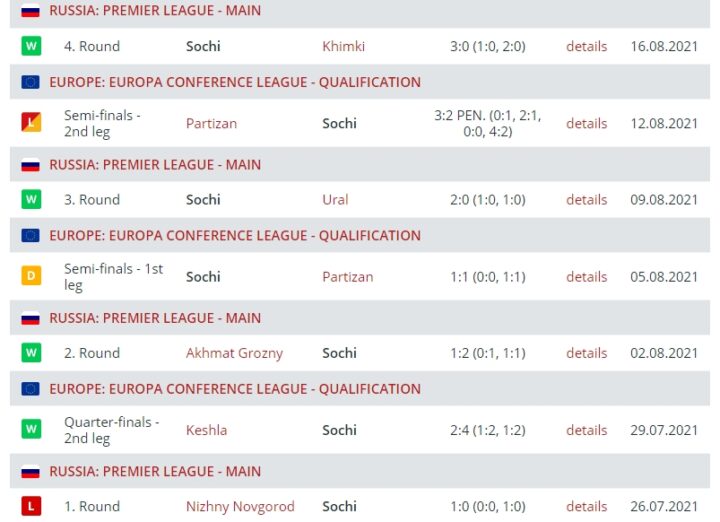This screenshot has height=522, width=720.
Task: Open details for Sochi vs Khimki
Action: (586, 46)
